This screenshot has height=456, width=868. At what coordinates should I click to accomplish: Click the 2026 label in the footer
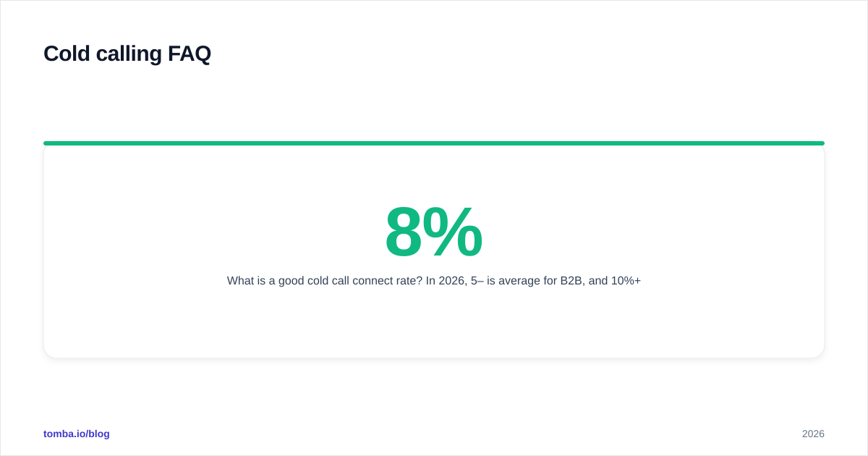coord(813,434)
